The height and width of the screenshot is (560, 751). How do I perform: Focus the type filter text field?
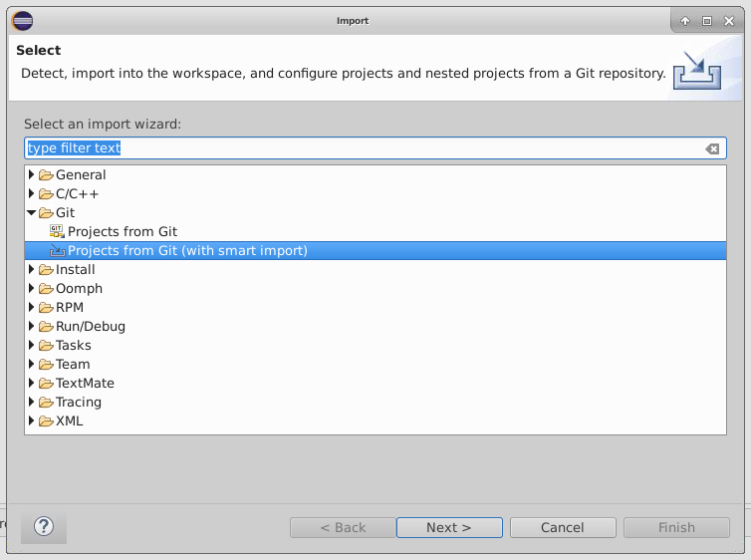[359, 148]
